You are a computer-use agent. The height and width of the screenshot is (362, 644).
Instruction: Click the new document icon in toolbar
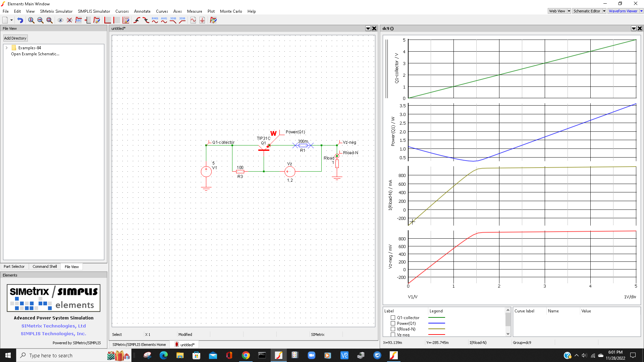click(5, 20)
